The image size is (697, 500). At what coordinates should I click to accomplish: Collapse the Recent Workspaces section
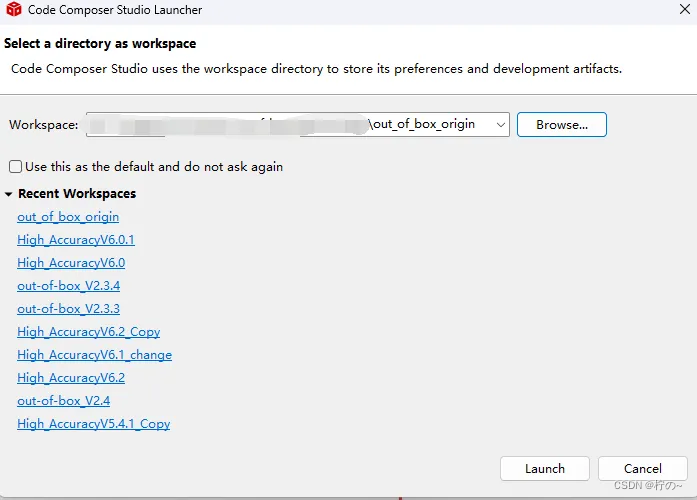point(8,194)
